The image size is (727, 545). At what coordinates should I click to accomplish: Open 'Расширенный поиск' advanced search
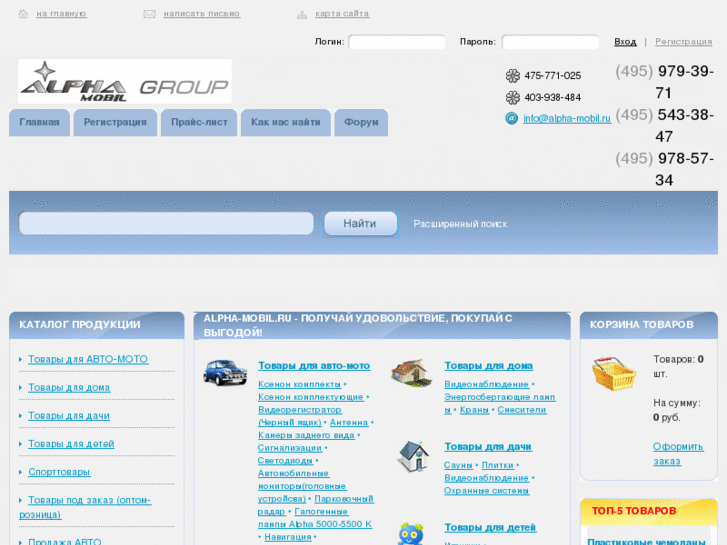(460, 224)
